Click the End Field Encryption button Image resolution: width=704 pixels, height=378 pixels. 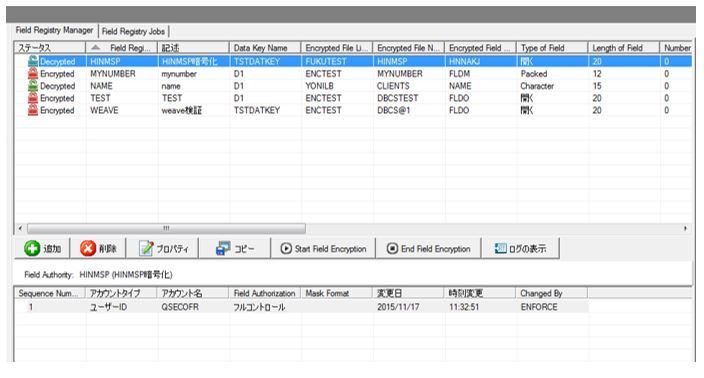(x=428, y=248)
